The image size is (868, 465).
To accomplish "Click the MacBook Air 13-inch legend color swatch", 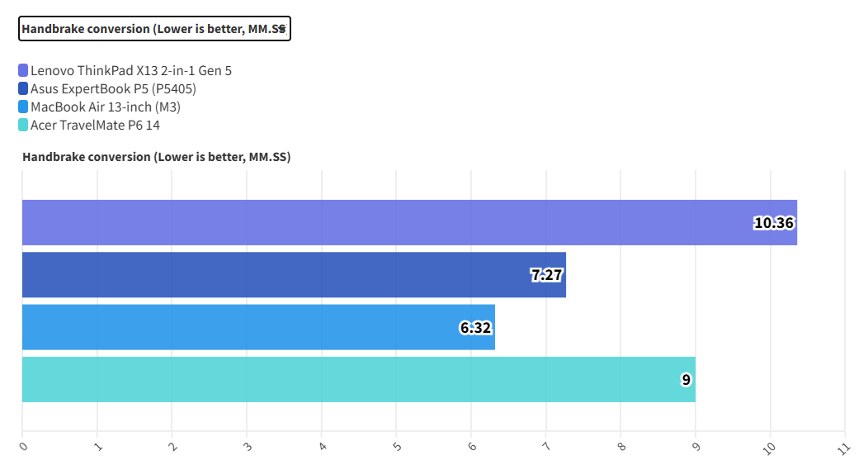I will [23, 107].
